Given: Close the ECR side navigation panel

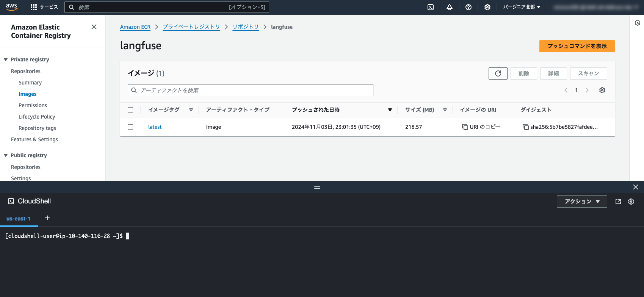Looking at the screenshot, I should (94, 27).
